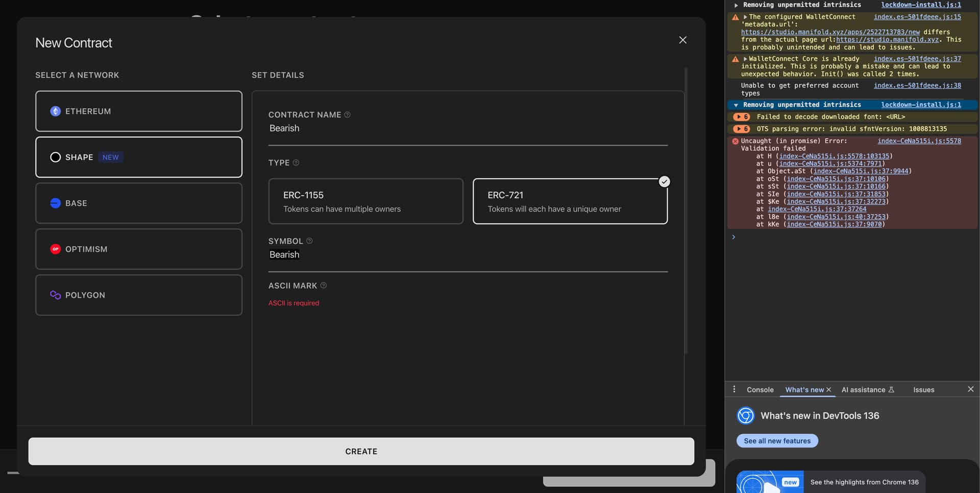The height and width of the screenshot is (493, 980).
Task: Focus the console prompt input
Action: pyautogui.click(x=851, y=237)
